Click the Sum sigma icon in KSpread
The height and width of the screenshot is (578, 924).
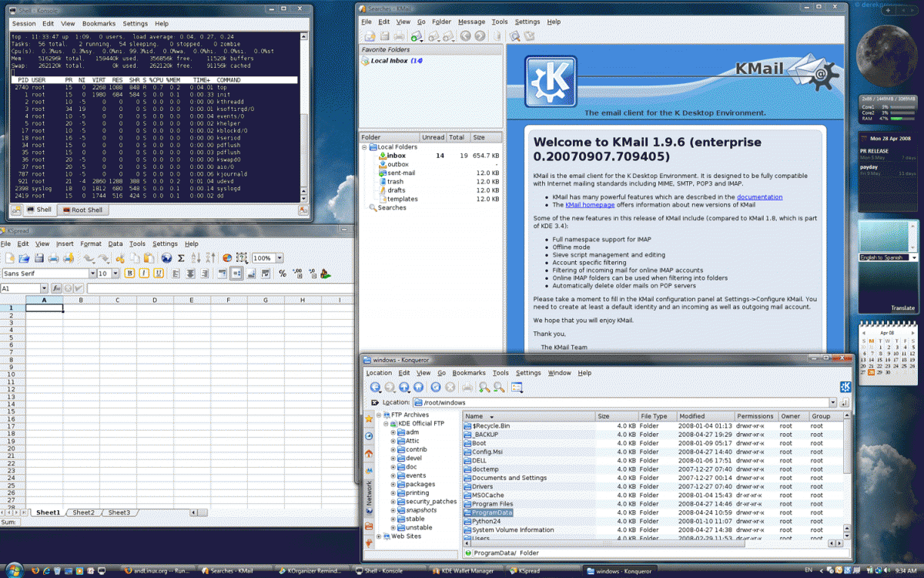pos(181,258)
